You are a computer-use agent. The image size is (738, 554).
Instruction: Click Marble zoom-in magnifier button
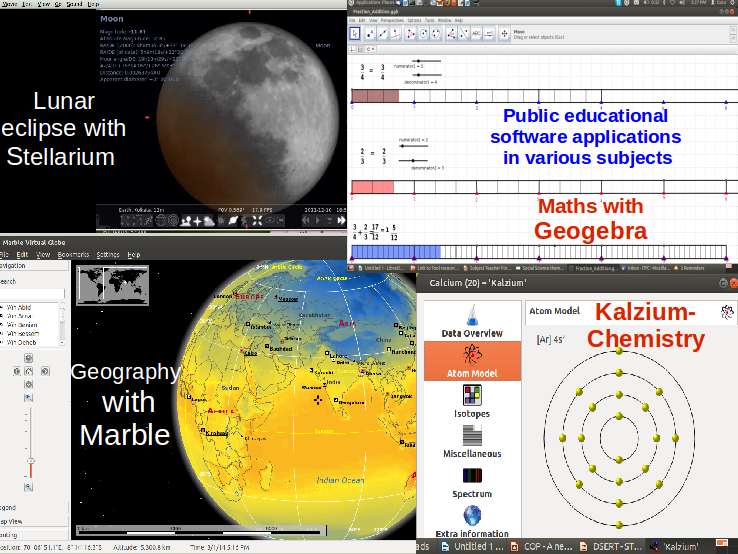pos(28,398)
